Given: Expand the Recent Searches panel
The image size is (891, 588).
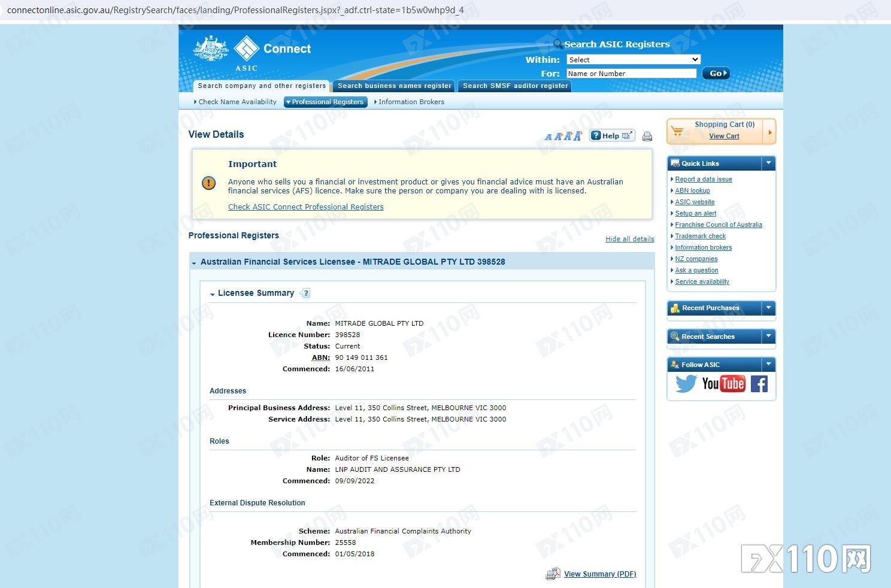Looking at the screenshot, I should (x=769, y=336).
